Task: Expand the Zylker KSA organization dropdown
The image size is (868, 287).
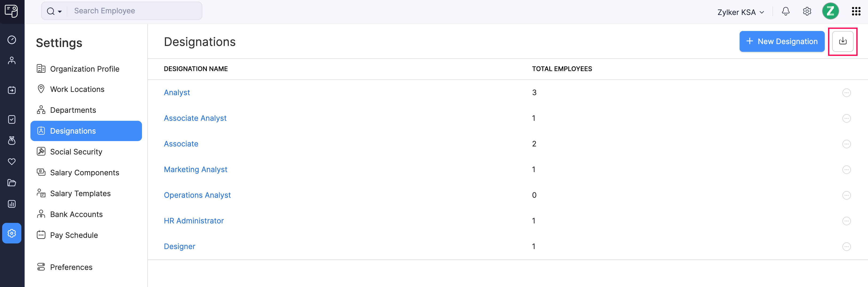Action: pyautogui.click(x=740, y=12)
